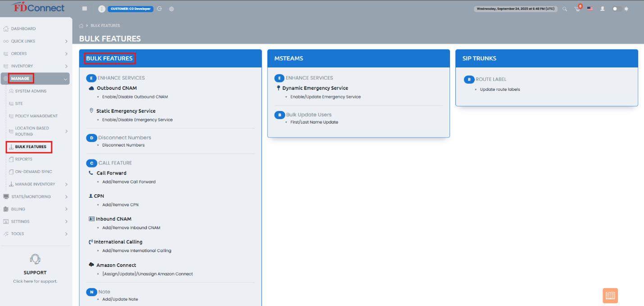Click the phone icon beside Call Forward
Screen dimensions: 644x306
coord(91,173)
